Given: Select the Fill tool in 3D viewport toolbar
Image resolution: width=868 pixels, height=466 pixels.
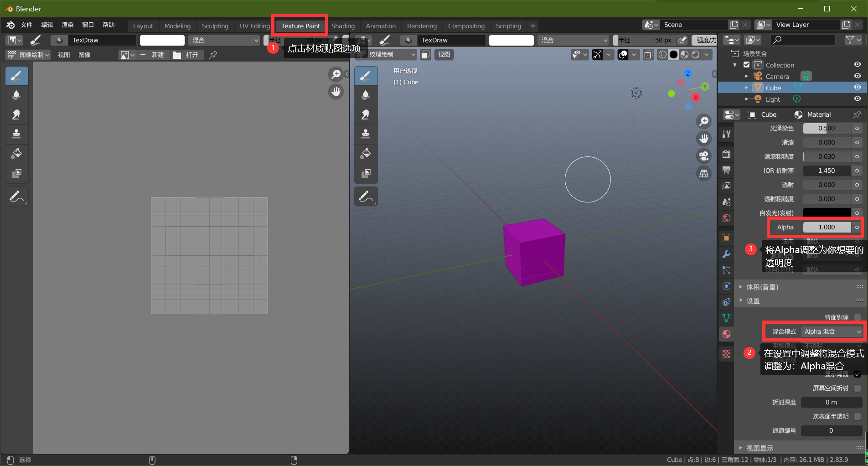Looking at the screenshot, I should (x=366, y=154).
